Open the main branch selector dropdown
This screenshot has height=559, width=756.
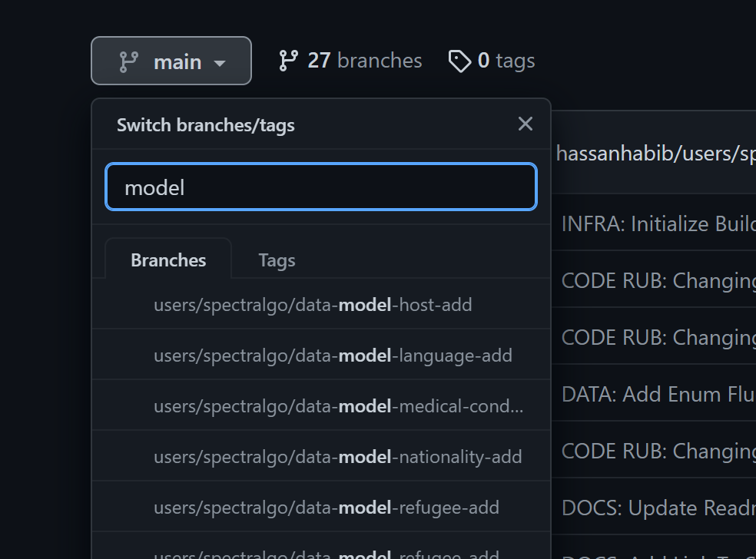[171, 60]
